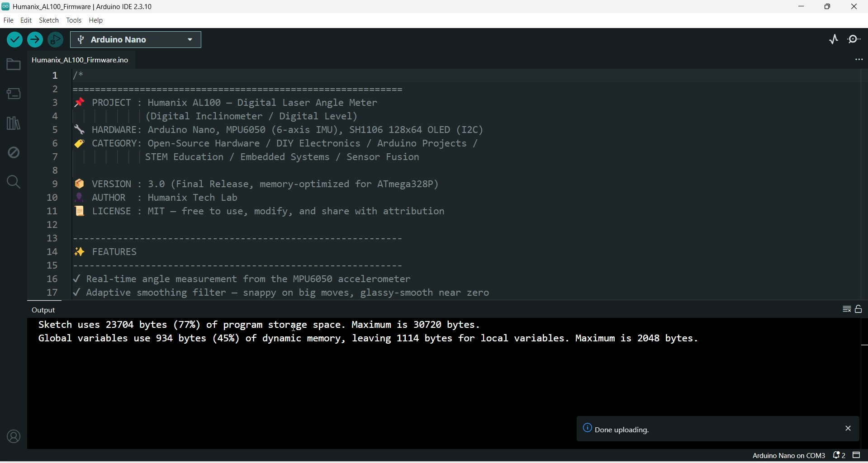
Task: Toggle the bottom panel visibility
Action: 857,456
